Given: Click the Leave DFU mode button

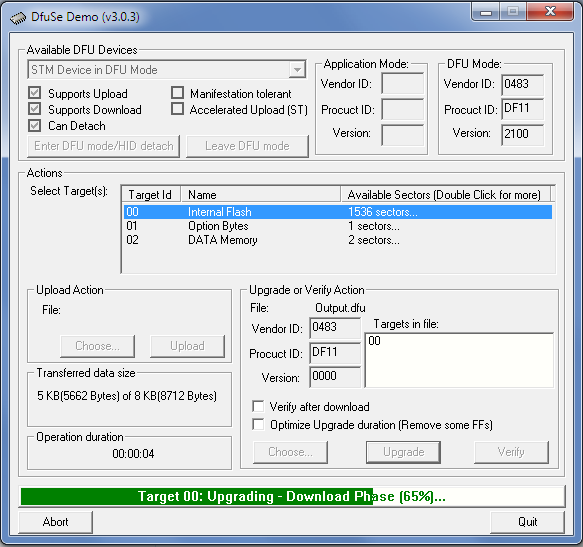Looking at the screenshot, I should (x=247, y=146).
